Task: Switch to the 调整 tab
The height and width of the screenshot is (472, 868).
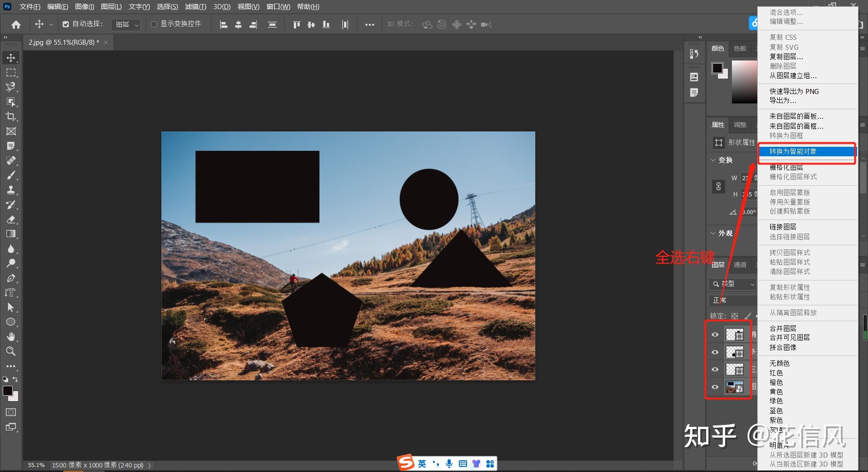Action: click(x=740, y=125)
